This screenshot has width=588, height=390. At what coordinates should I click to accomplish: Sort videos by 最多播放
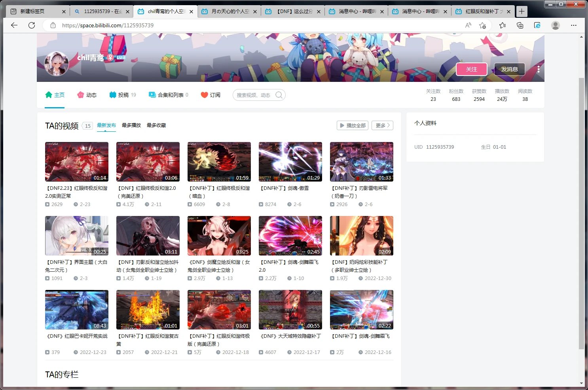pyautogui.click(x=131, y=125)
